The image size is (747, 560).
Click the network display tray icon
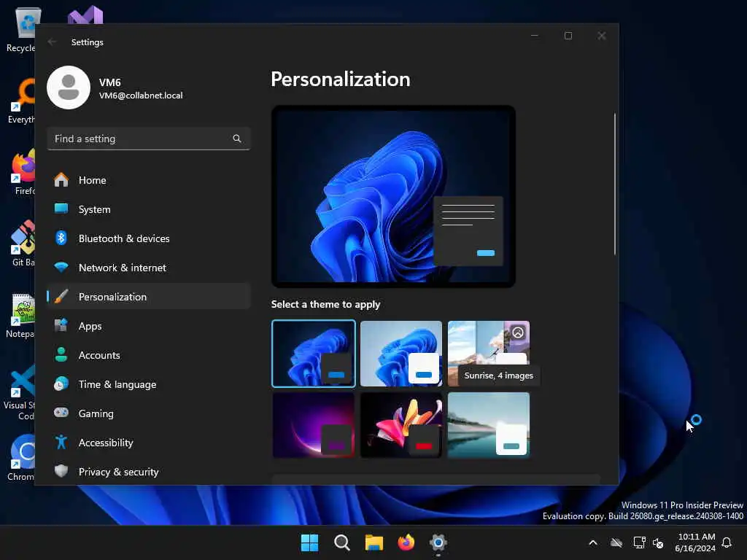639,542
